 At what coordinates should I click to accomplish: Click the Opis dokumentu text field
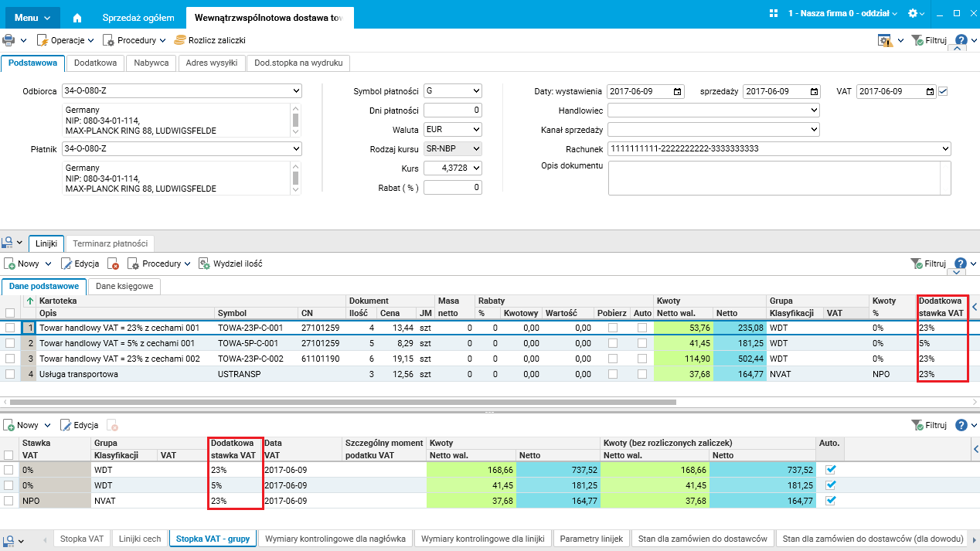(x=773, y=178)
